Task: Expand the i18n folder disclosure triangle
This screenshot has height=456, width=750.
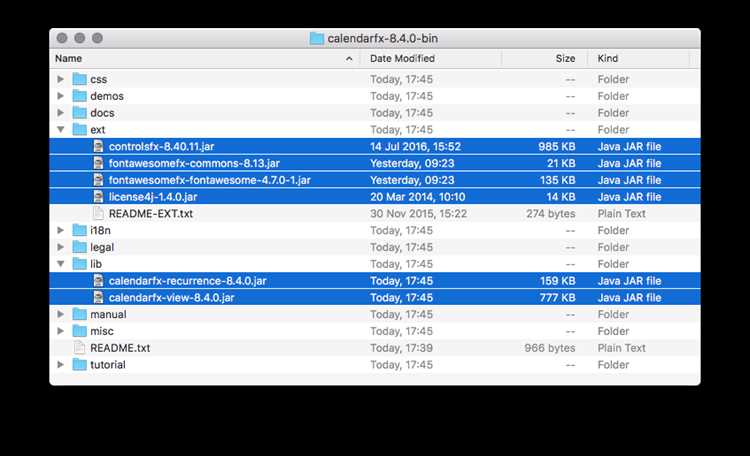Action: pos(60,230)
